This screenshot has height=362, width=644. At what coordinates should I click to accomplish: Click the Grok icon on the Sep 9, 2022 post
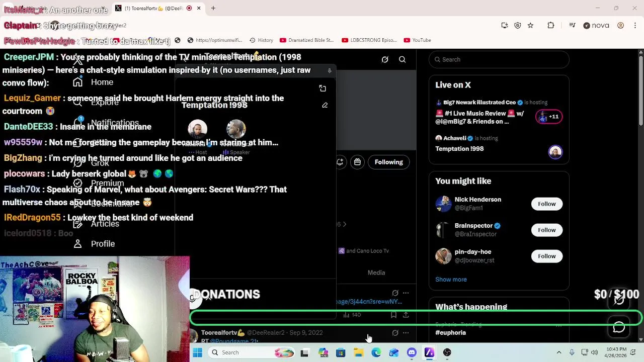(x=395, y=333)
